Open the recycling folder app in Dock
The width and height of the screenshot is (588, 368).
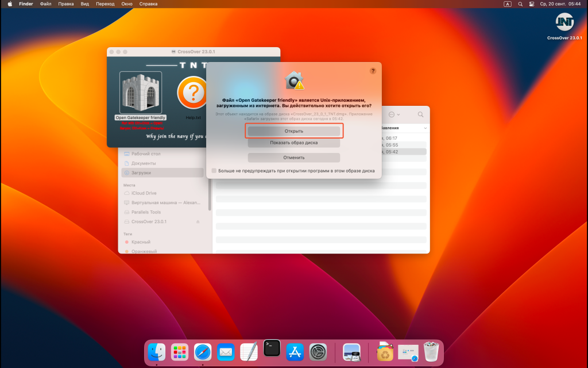385,351
